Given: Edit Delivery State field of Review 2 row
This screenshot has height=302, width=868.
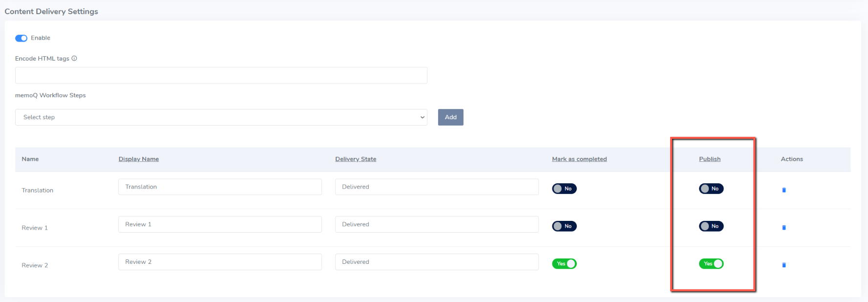Looking at the screenshot, I should click(x=437, y=262).
